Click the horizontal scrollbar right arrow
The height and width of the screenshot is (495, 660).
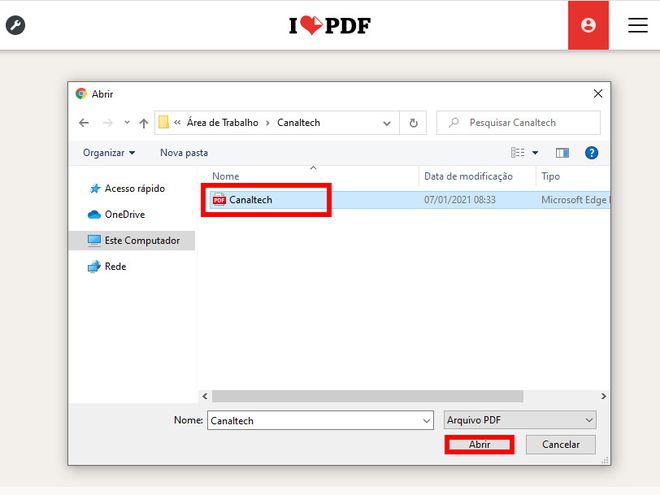604,396
